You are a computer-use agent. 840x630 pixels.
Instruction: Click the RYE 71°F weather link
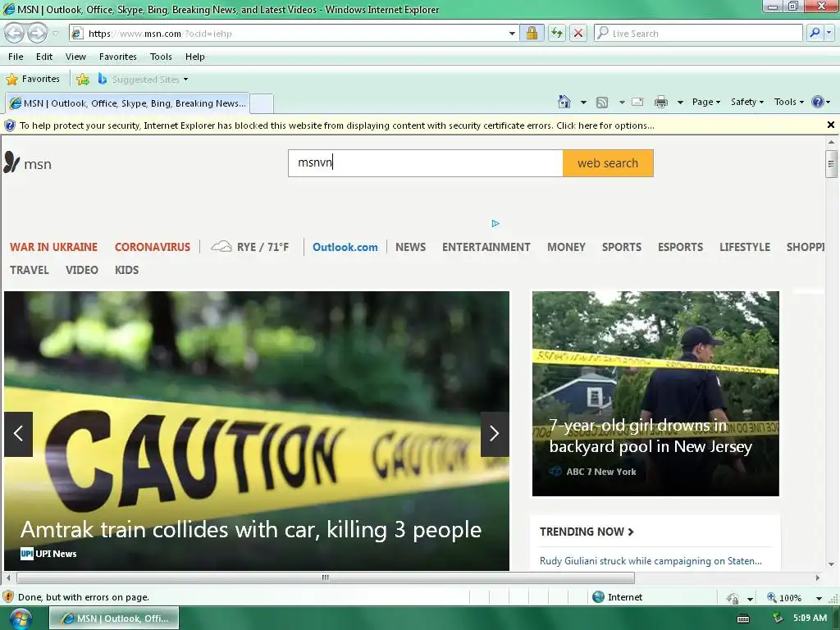coord(249,247)
